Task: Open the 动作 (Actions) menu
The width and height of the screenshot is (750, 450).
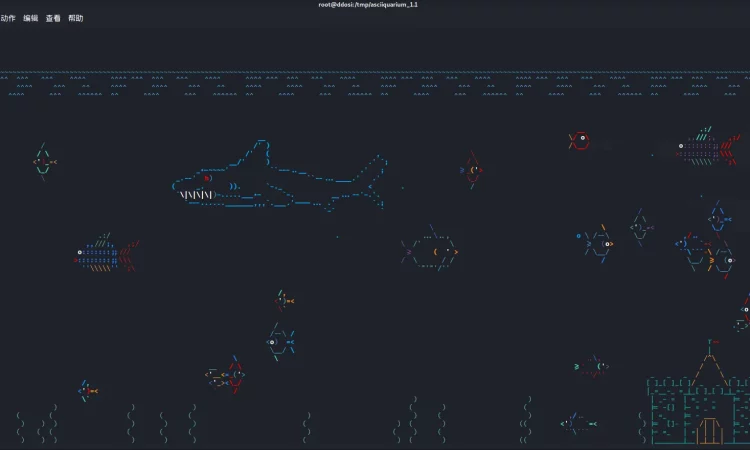Action: [7, 18]
